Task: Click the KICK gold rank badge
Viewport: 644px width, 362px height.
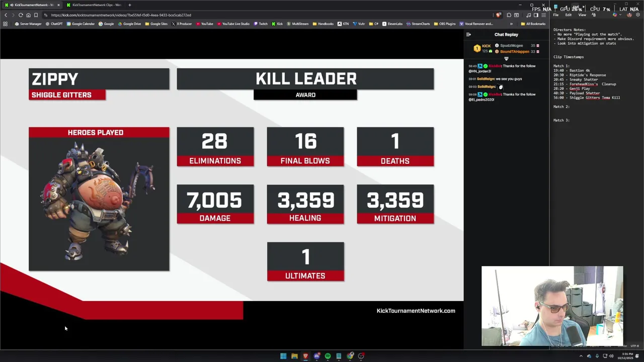Action: coord(477,48)
